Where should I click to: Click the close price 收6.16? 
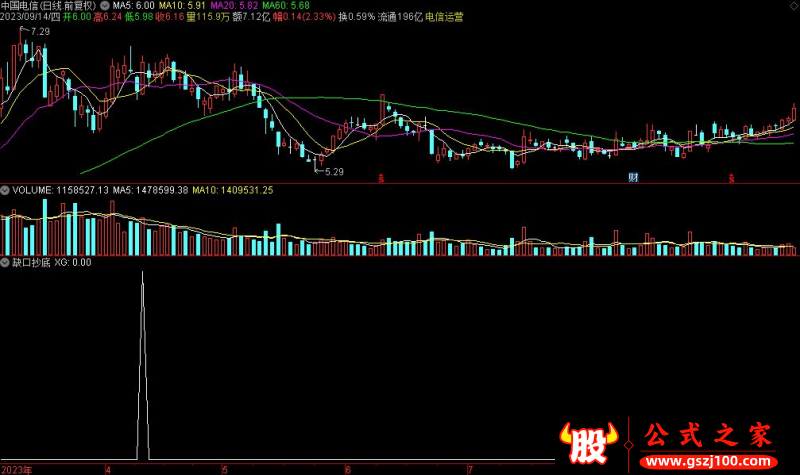tap(170, 17)
